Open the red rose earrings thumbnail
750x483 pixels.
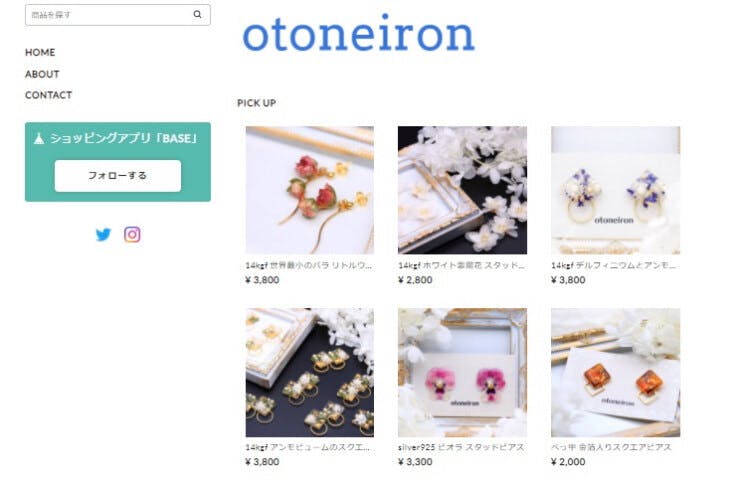click(x=309, y=190)
